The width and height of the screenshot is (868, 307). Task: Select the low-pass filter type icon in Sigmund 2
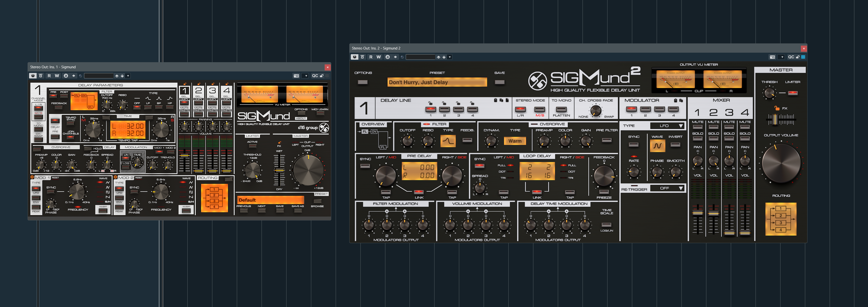(x=448, y=141)
